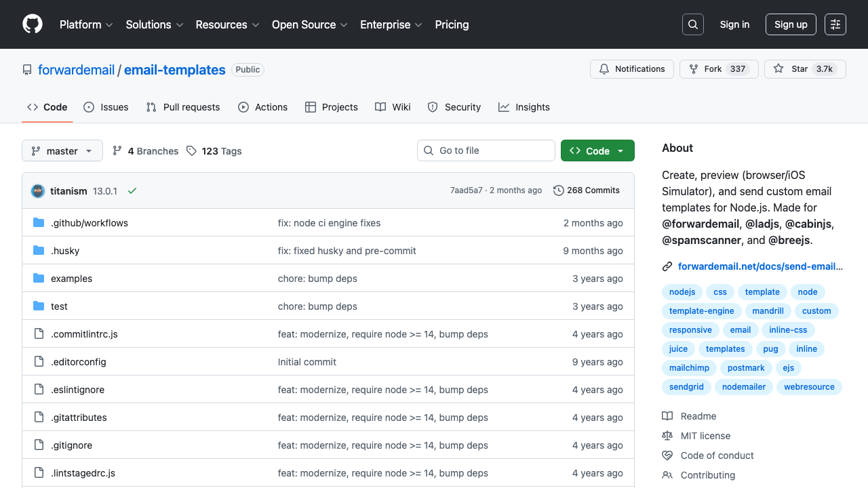Viewport: 868px width, 488px height.
Task: Expand the green Code button dropdown arrow
Action: (x=621, y=150)
